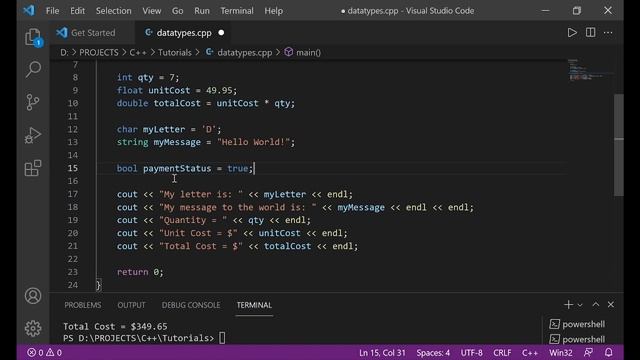
Task: Split the editor to the right
Action: [590, 33]
